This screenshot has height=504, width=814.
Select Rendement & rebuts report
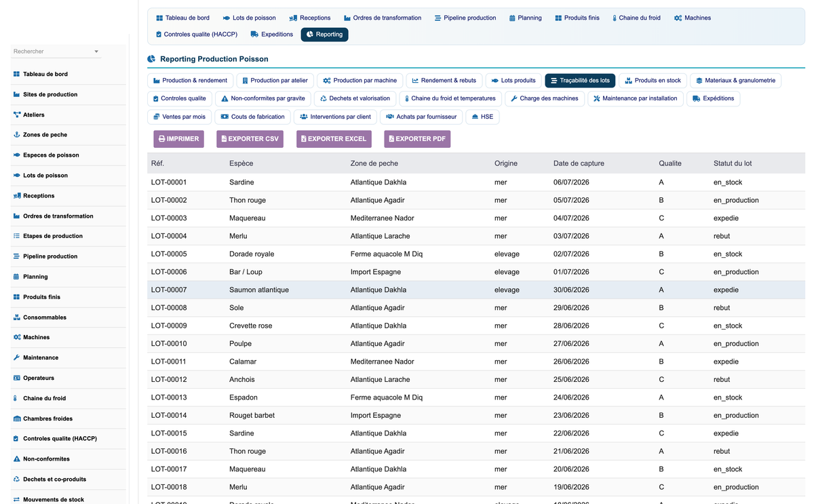444,81
